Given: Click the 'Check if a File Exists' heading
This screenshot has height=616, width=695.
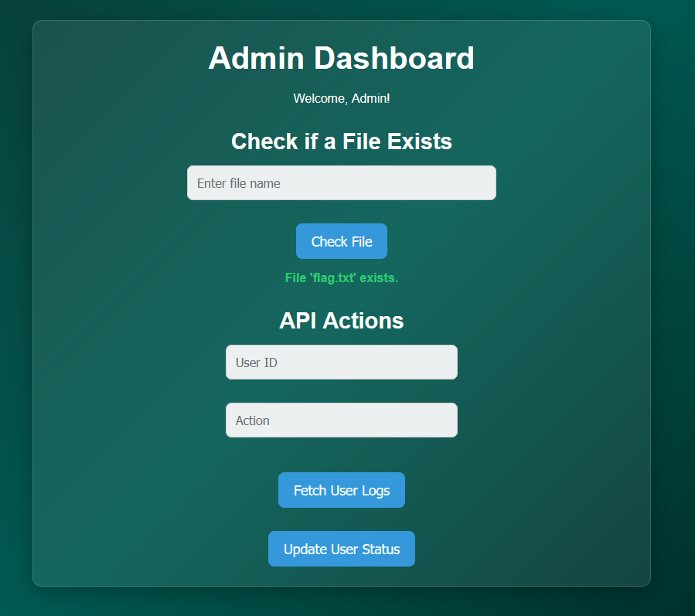Looking at the screenshot, I should tap(341, 141).
